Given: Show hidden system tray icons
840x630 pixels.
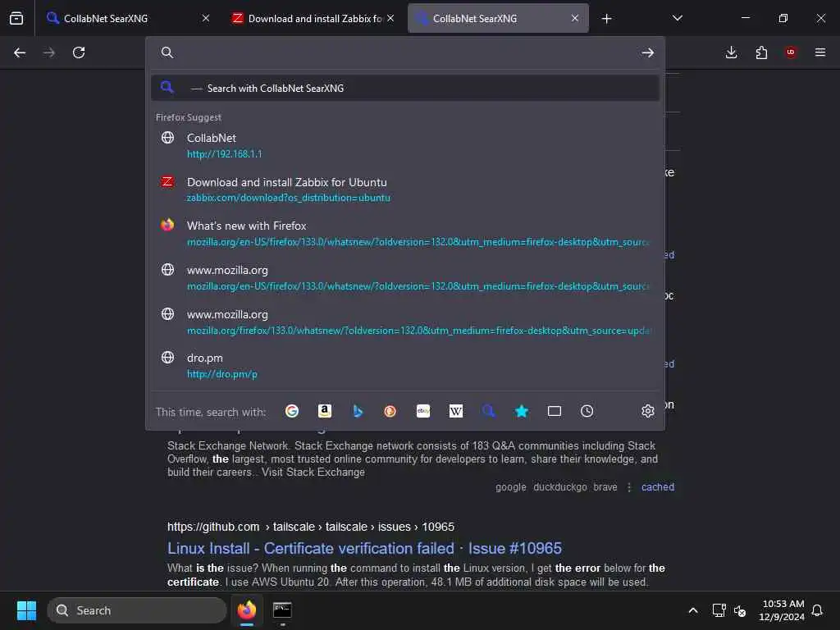Looking at the screenshot, I should [x=692, y=610].
